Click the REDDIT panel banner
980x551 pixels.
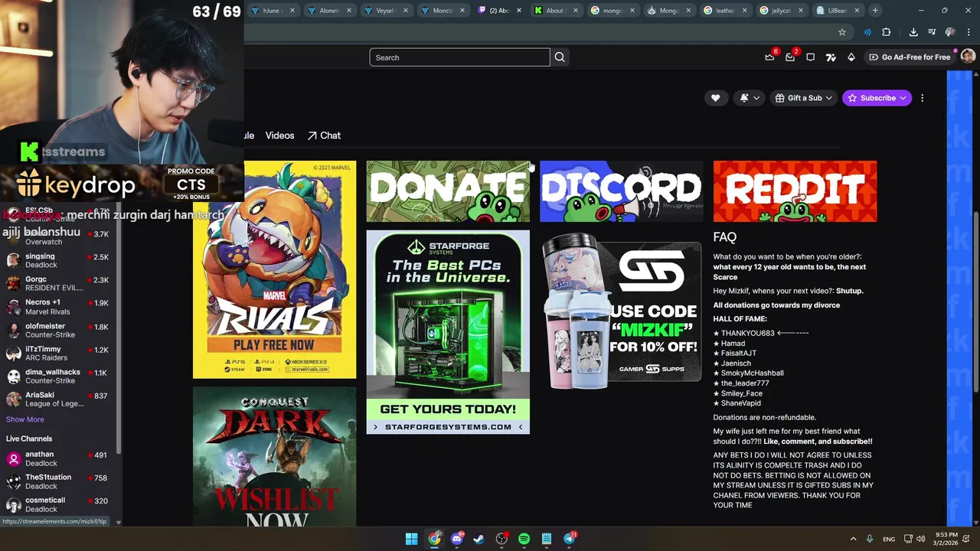(x=795, y=191)
